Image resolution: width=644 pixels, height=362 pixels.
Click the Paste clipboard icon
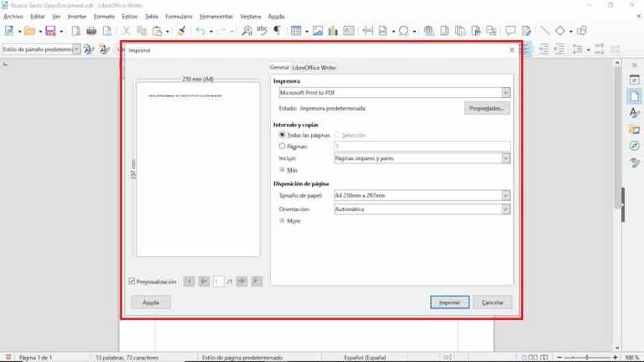coord(157,31)
